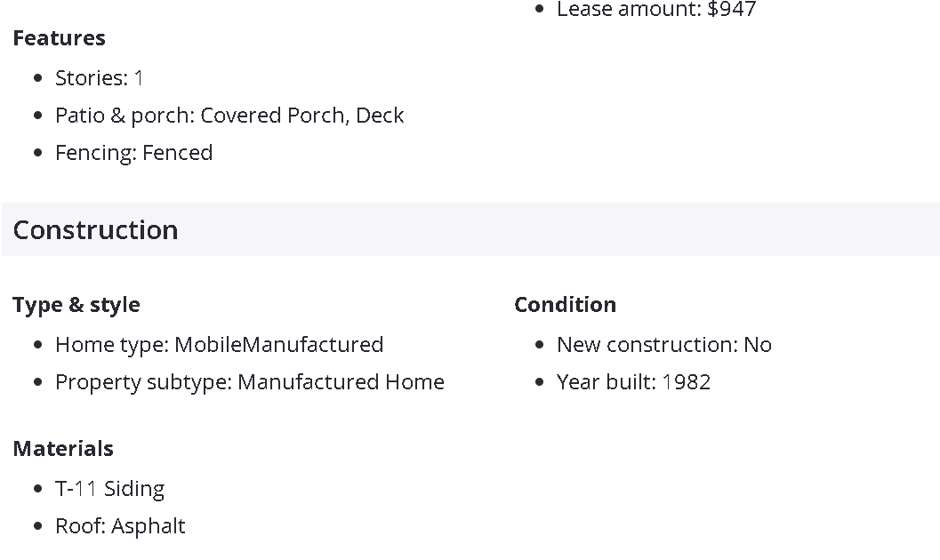Image resolution: width=940 pixels, height=560 pixels.
Task: Select the Home type label
Action: point(111,345)
